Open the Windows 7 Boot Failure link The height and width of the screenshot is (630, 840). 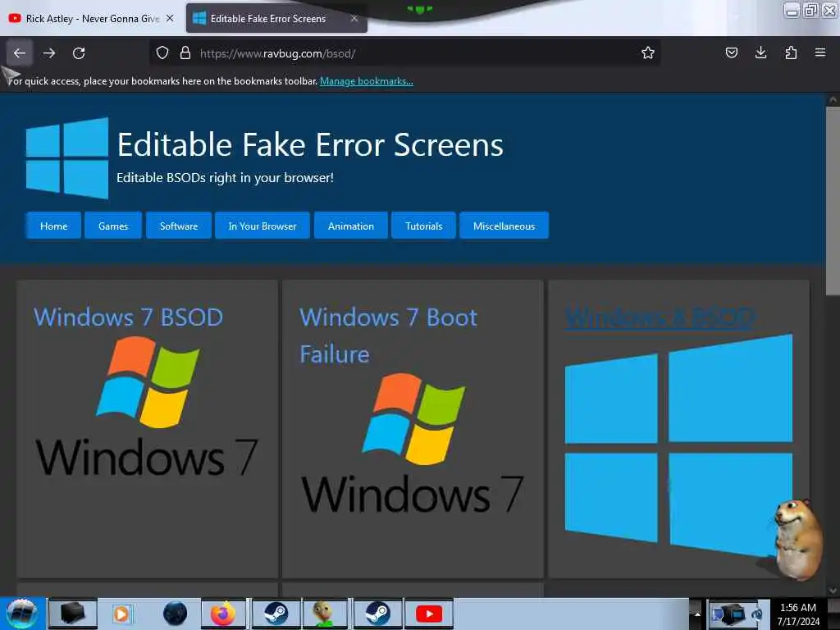tap(388, 336)
